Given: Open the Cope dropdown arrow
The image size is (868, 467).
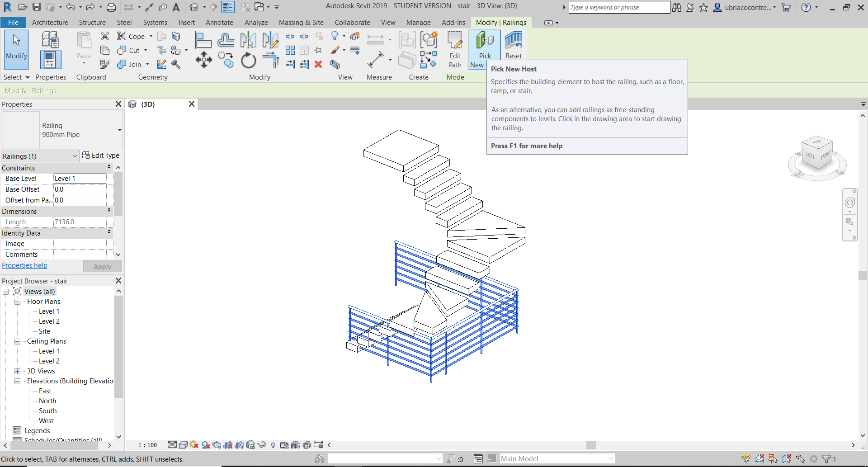Looking at the screenshot, I should click(151, 36).
